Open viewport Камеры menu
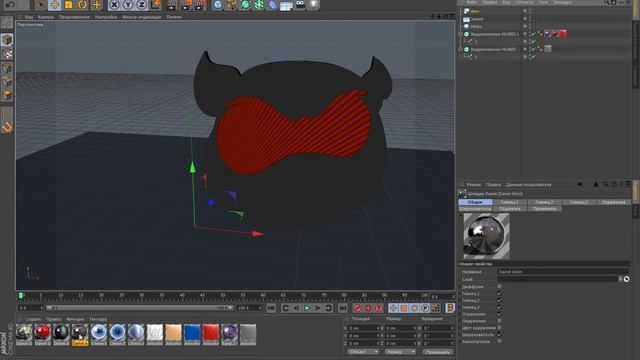 coord(46,17)
